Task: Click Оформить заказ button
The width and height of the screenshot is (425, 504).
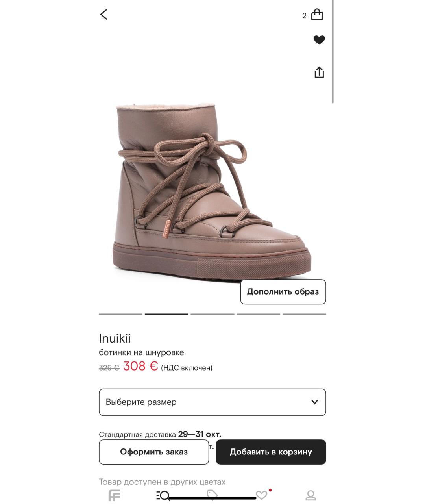Action: pyautogui.click(x=154, y=452)
